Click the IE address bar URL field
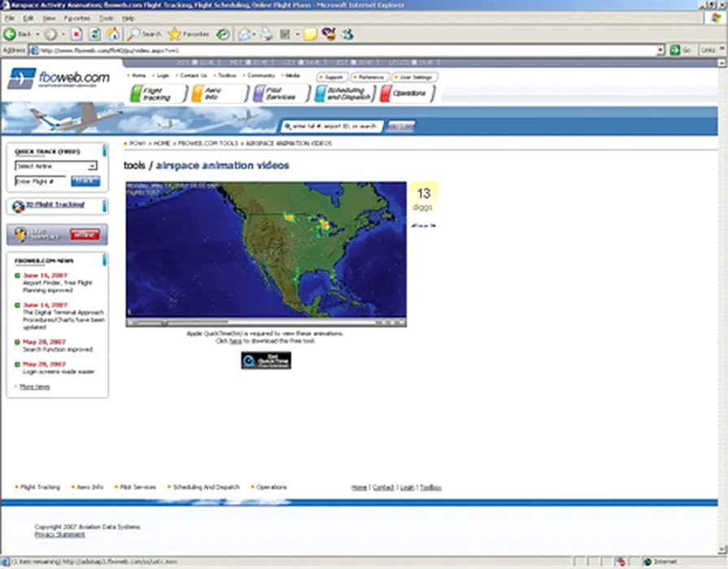Viewport: 728px width, 569px height. (x=342, y=50)
